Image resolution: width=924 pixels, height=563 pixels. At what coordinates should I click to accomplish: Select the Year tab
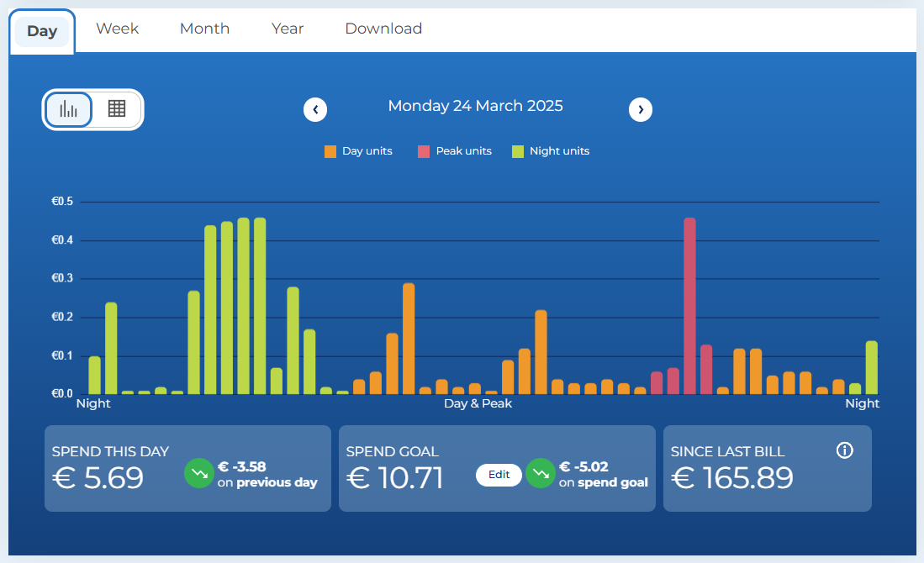click(x=288, y=29)
